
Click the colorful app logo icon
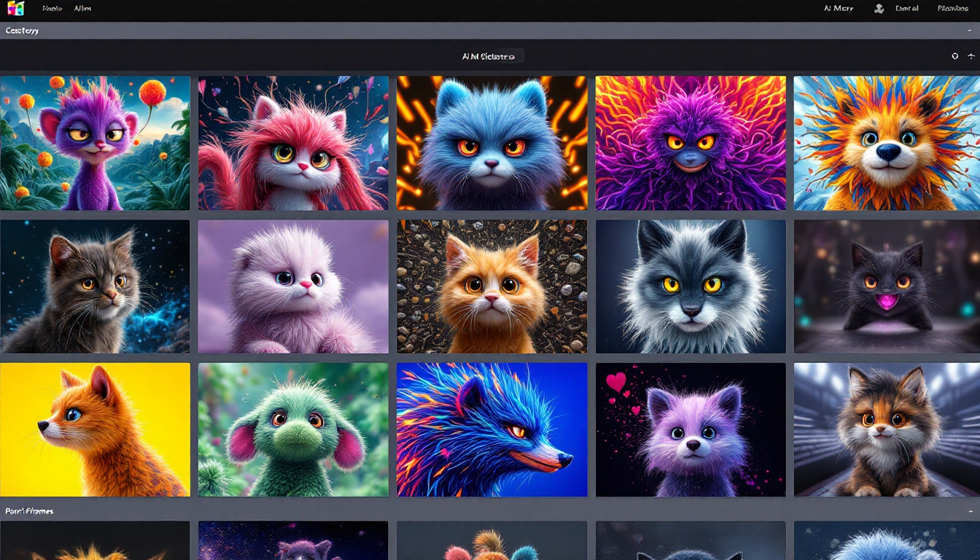[15, 9]
